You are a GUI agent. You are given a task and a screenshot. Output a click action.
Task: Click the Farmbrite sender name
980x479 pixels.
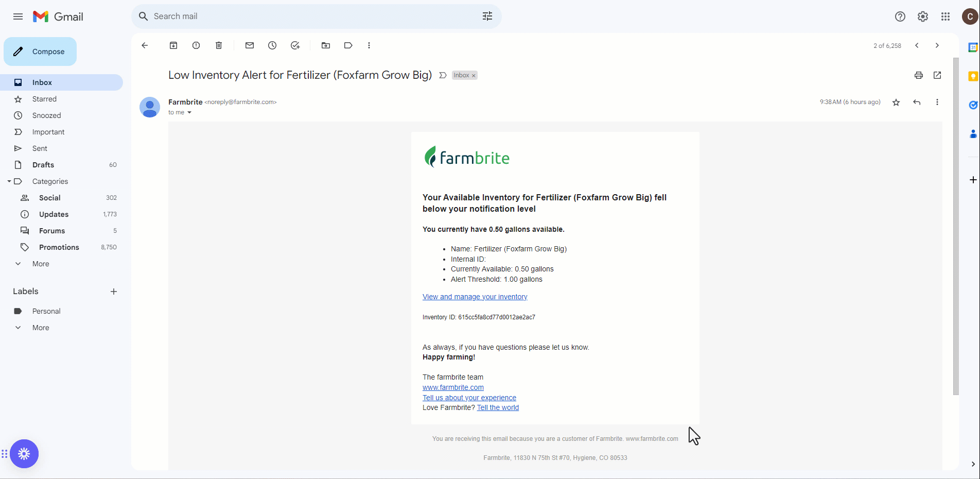[185, 102]
